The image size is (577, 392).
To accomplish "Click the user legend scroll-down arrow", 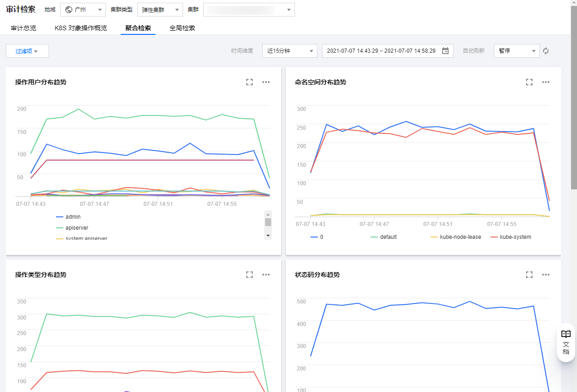I will (x=268, y=235).
